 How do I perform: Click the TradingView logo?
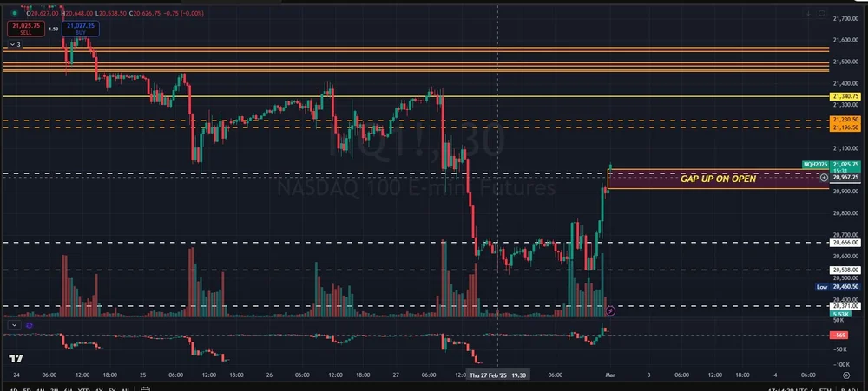pos(16,358)
